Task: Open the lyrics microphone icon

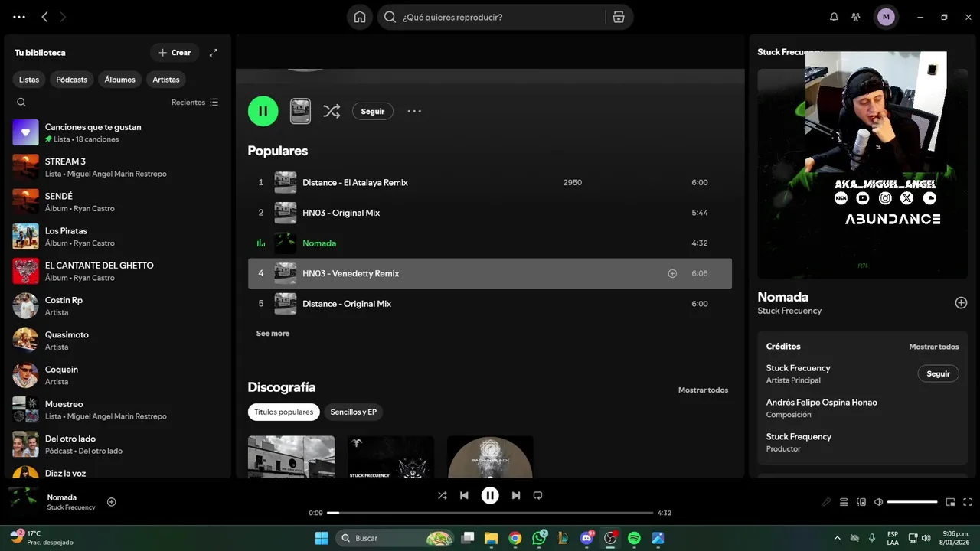Action: pos(826,502)
